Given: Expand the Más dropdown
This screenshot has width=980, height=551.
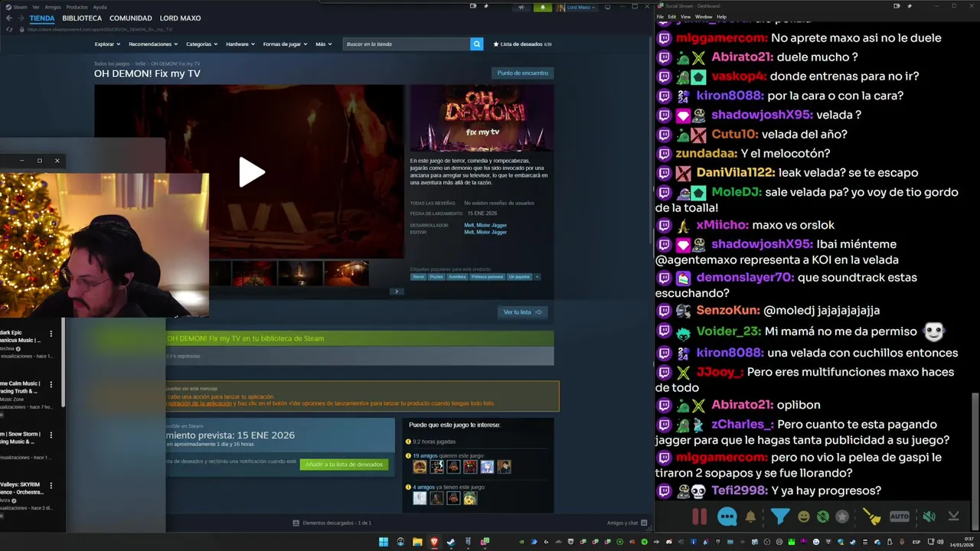Looking at the screenshot, I should tap(324, 44).
